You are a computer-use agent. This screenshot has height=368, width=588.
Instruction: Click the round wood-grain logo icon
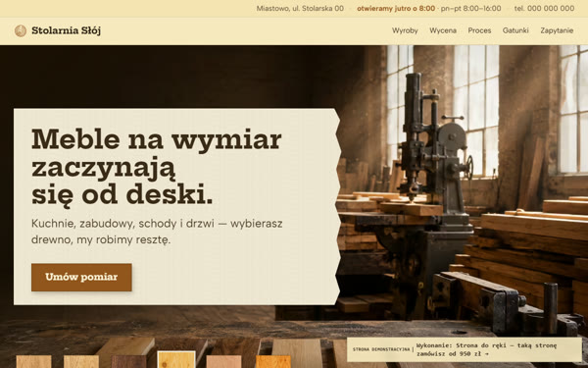[x=21, y=30]
